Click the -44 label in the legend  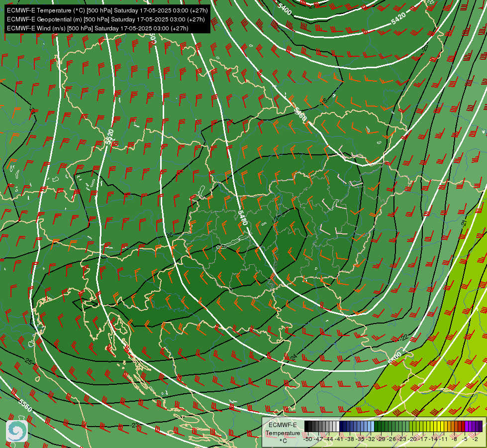(329, 439)
